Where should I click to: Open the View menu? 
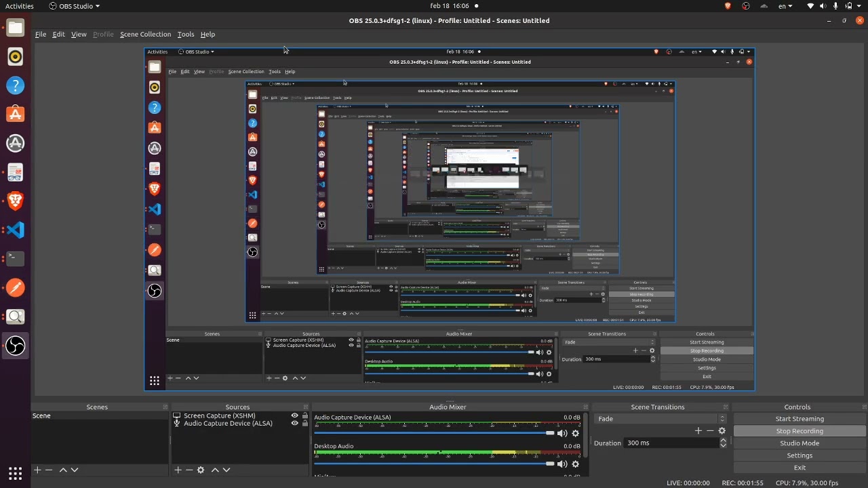coord(79,35)
